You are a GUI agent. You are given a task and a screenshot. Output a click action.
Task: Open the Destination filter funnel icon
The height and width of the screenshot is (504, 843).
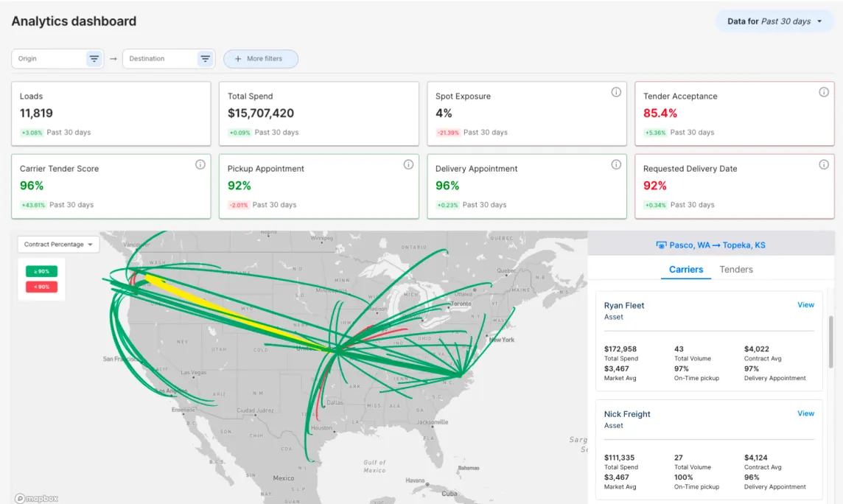click(205, 58)
